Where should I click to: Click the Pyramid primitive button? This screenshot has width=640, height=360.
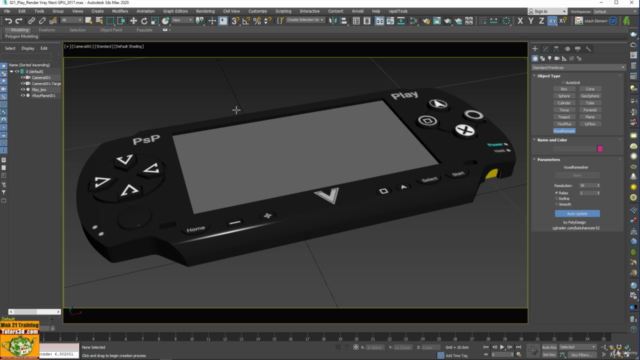pos(590,110)
